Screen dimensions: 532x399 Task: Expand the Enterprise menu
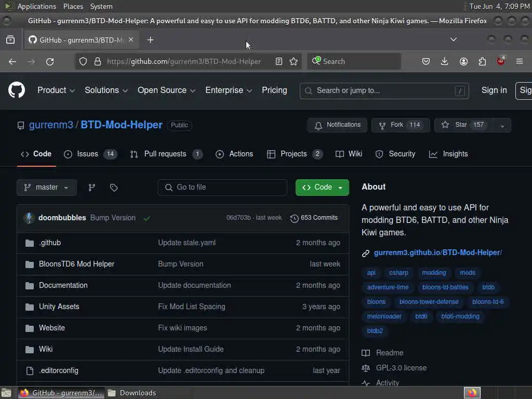229,90
